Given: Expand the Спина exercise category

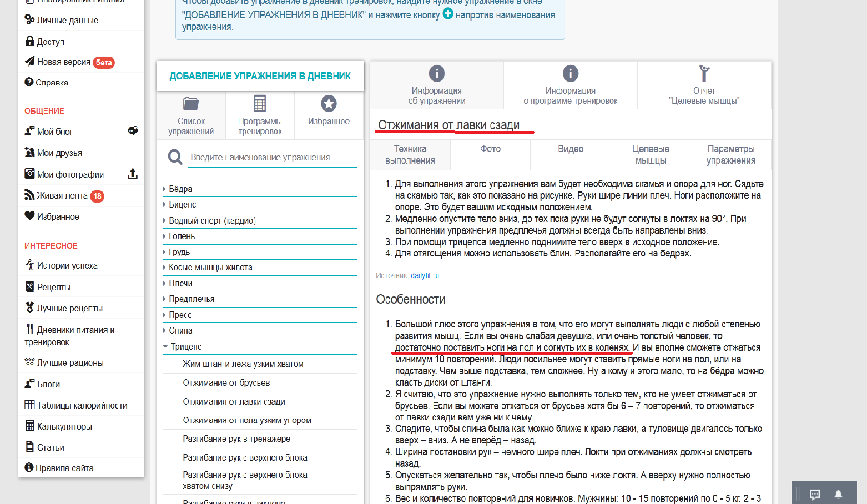Looking at the screenshot, I should pyautogui.click(x=180, y=330).
